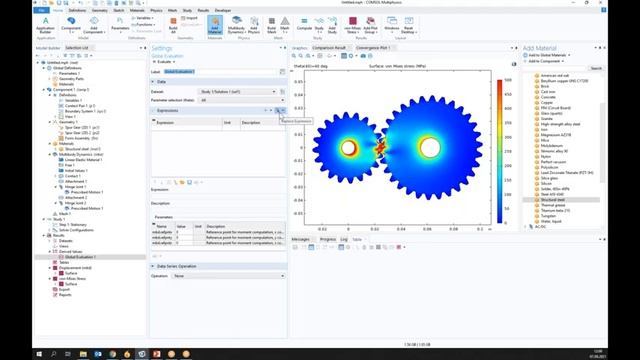Open the PowerPoint icon in taskbar
The height and width of the screenshot is (360, 640).
(157, 354)
